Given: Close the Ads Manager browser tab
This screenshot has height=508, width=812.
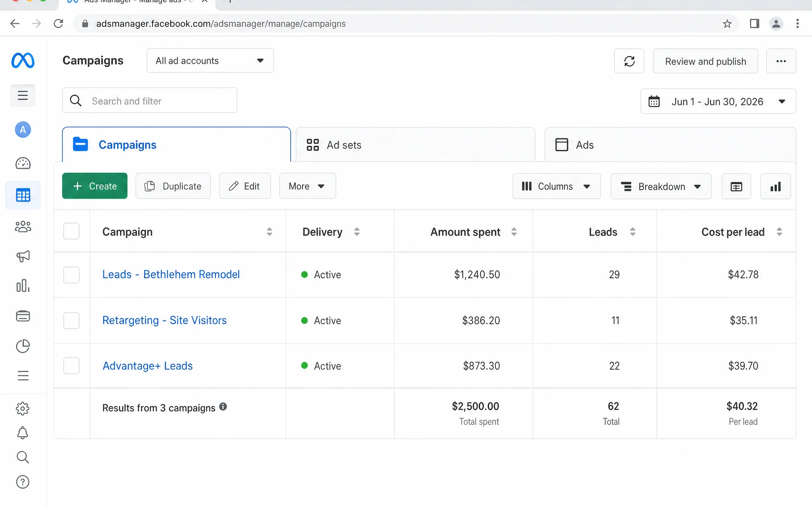Looking at the screenshot, I should pyautogui.click(x=205, y=1).
